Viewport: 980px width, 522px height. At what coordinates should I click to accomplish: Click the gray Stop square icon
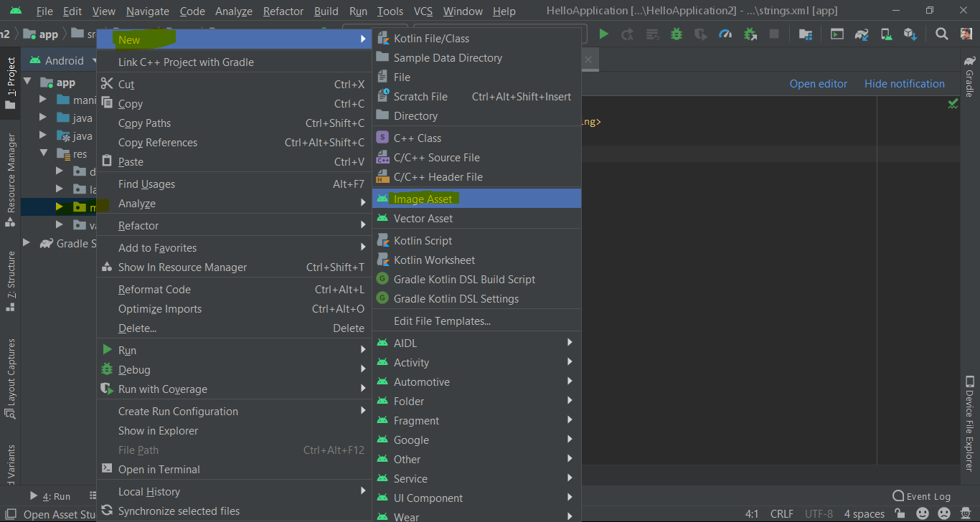[x=774, y=34]
